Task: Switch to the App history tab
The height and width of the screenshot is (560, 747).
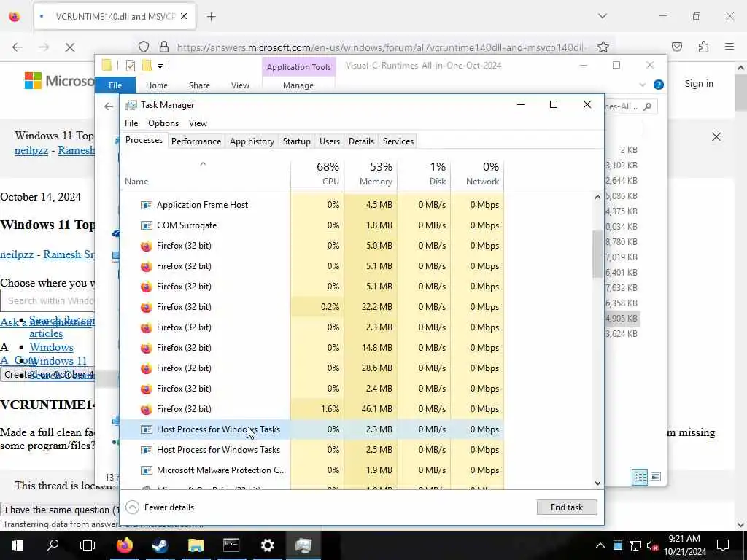Action: pyautogui.click(x=252, y=141)
